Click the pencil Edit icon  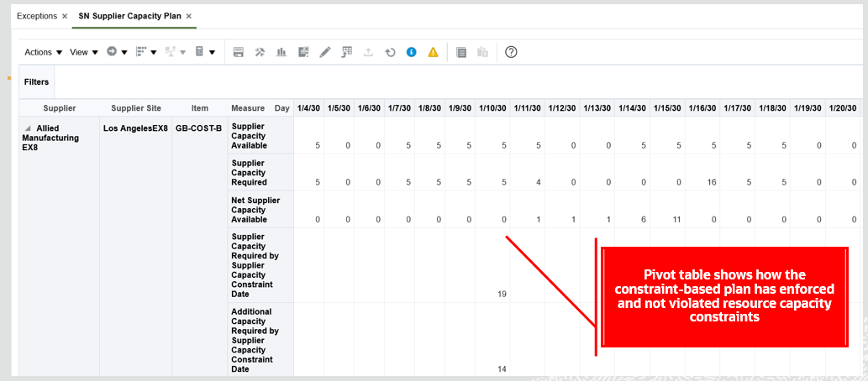tap(325, 52)
